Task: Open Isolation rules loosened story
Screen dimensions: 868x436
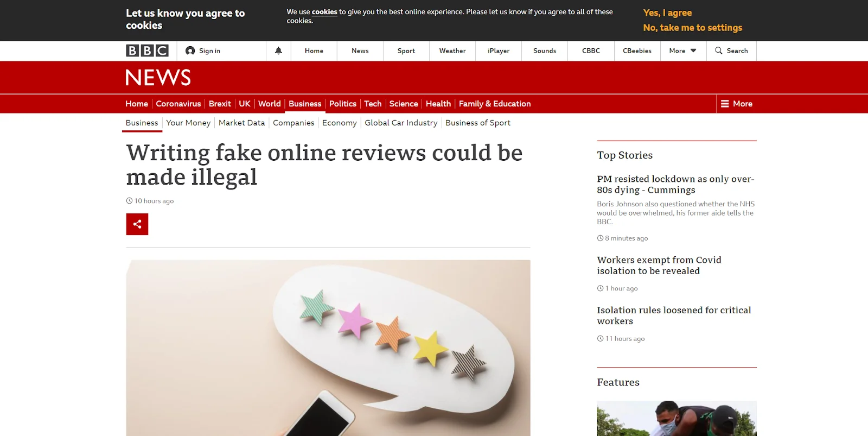Action: (x=674, y=315)
